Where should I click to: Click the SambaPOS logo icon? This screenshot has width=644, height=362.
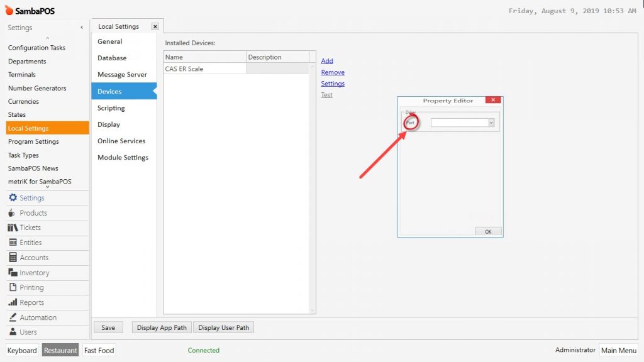point(9,10)
